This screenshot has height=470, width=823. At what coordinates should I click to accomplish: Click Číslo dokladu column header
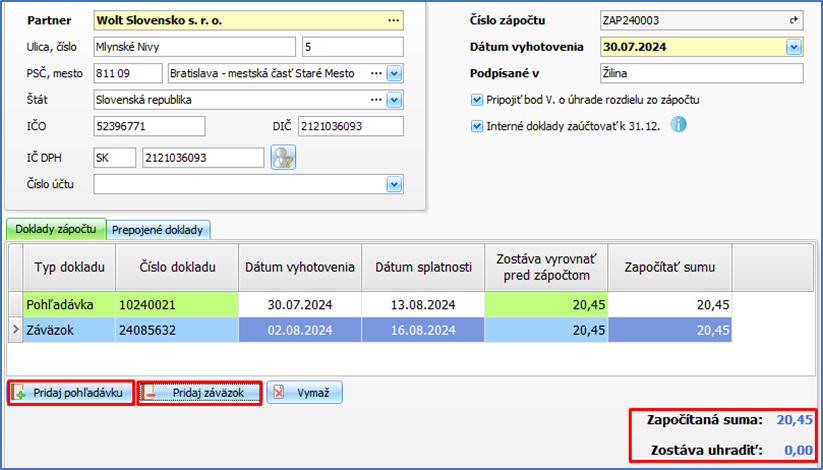[x=177, y=267]
